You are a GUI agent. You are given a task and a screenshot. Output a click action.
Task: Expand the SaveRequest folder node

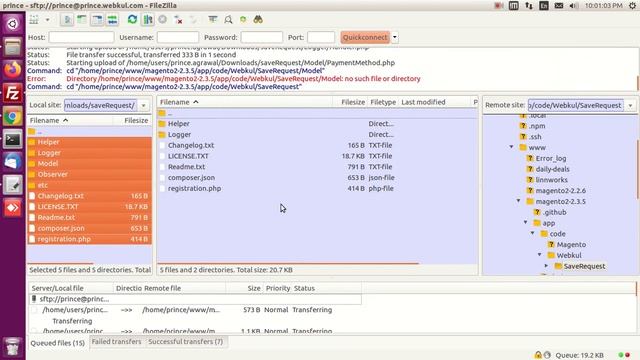tap(547, 266)
